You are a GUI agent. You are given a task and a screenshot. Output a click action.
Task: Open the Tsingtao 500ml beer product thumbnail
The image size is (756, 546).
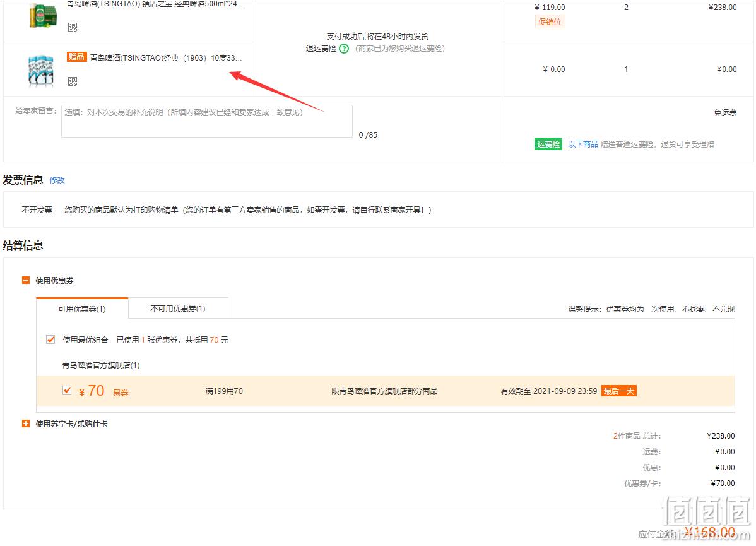[44, 15]
